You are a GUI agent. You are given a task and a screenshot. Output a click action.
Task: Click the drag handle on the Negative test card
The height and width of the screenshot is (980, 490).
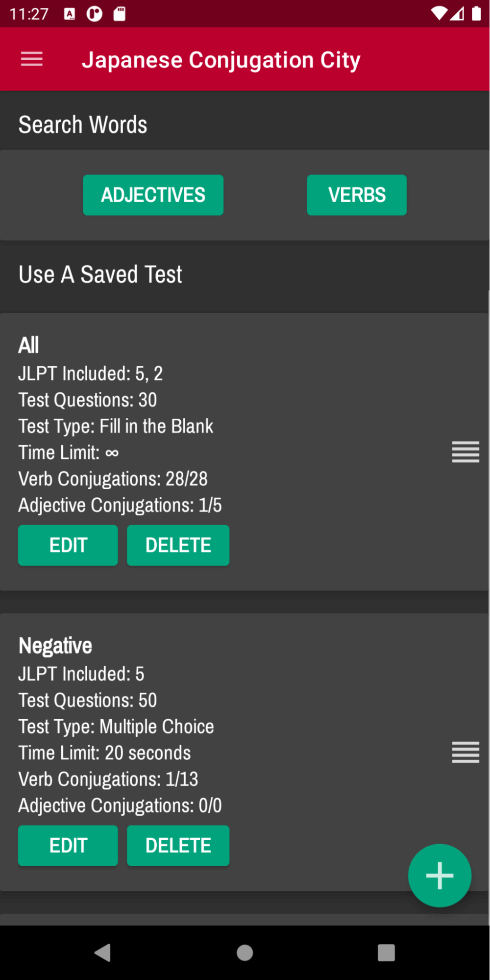click(465, 753)
